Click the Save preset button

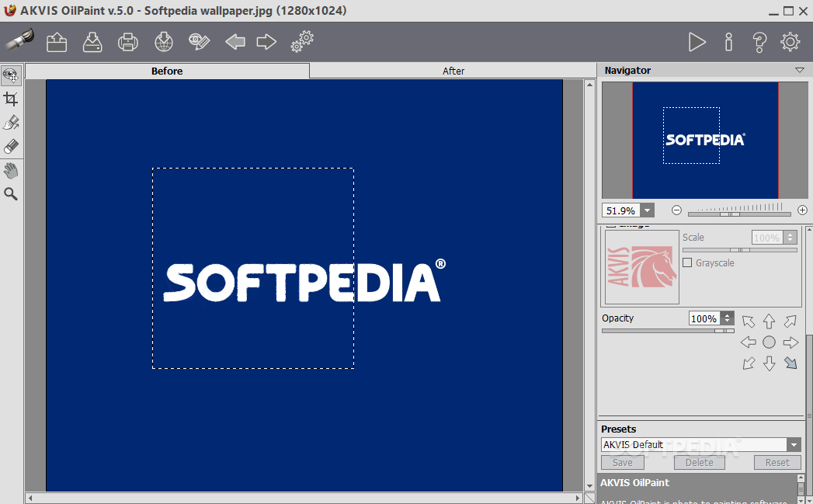click(x=622, y=463)
